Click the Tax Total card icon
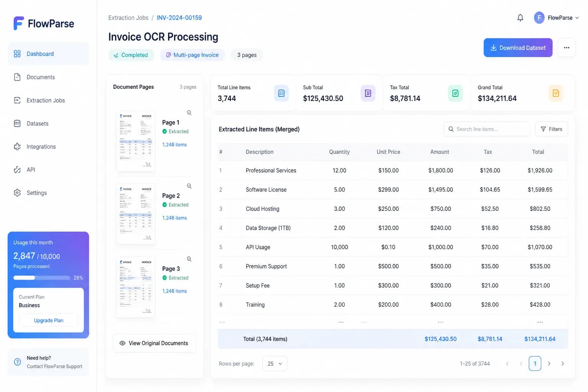Viewport: 588px width, 392px height. (x=455, y=93)
